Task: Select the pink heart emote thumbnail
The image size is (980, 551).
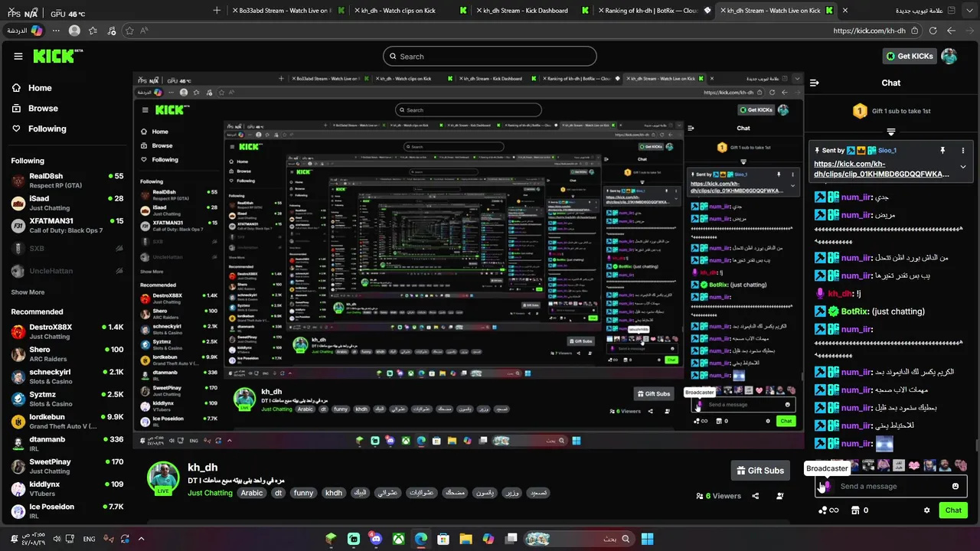Action: click(914, 465)
